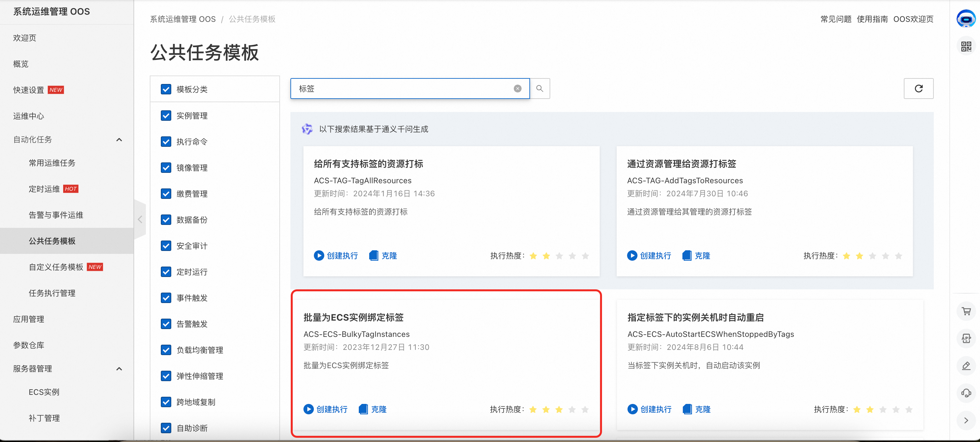
Task: Click the shopping cart icon
Action: pos(966,311)
